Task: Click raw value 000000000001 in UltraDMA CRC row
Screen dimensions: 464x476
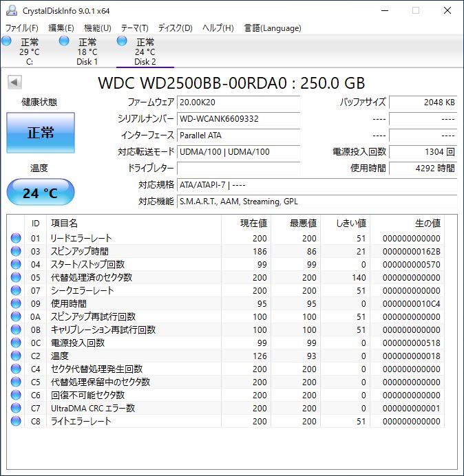Action: pos(412,409)
